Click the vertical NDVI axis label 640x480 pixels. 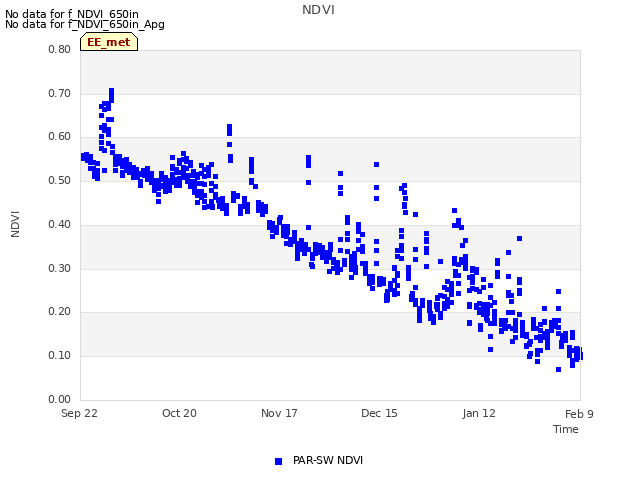point(15,224)
